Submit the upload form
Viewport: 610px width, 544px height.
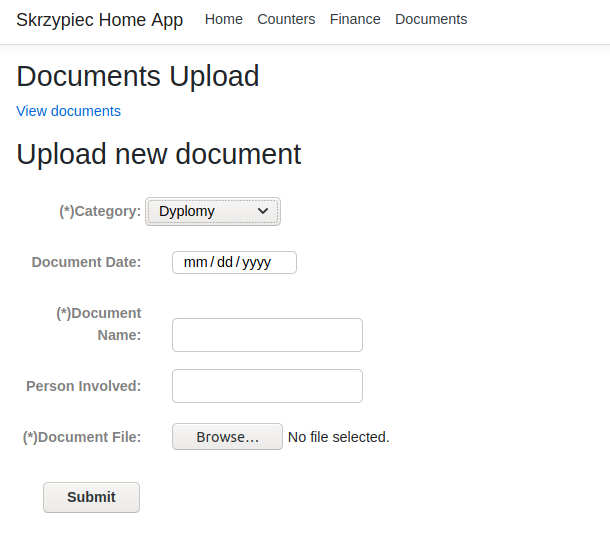[x=91, y=497]
